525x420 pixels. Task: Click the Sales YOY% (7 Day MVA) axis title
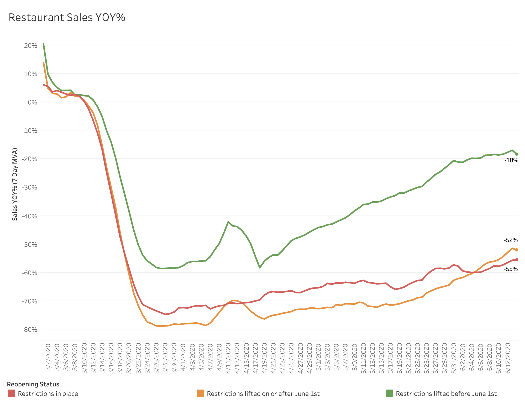[15, 184]
